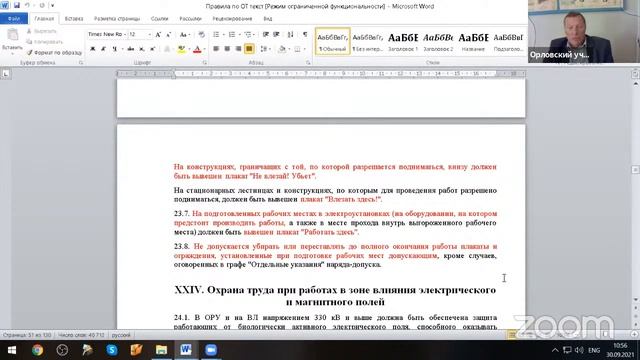This screenshot has height=360, width=640.
Task: Switch to the Рассылки tab
Action: coord(190,19)
